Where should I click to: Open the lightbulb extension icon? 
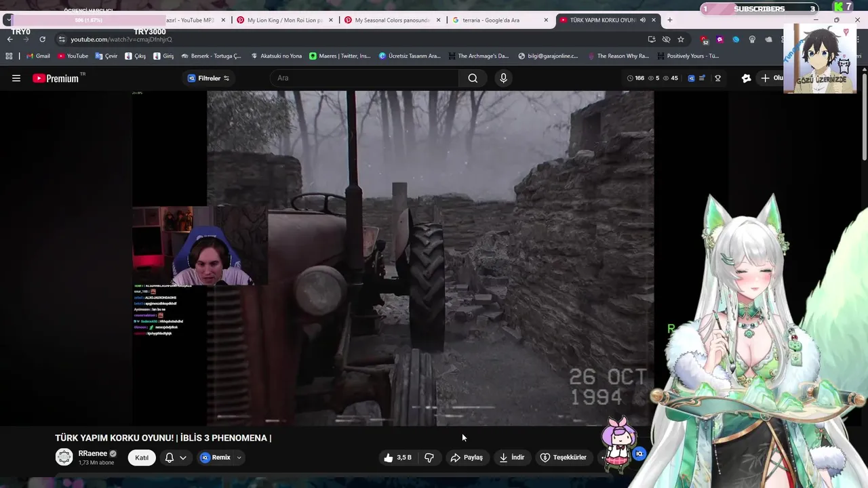(752, 39)
